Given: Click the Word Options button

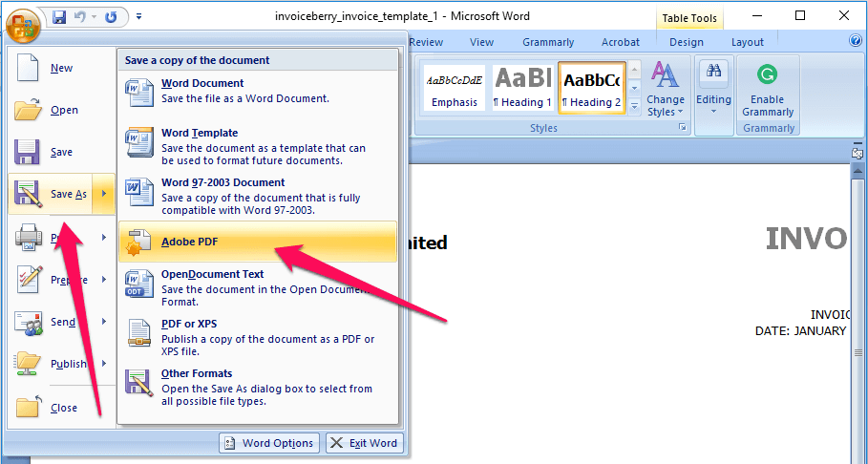Looking at the screenshot, I should coord(269,443).
